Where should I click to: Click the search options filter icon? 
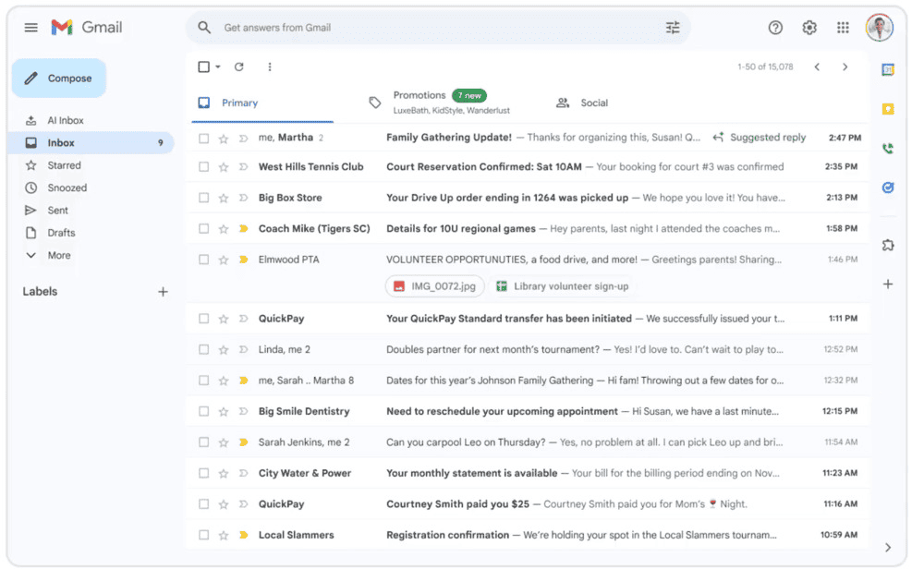point(672,28)
